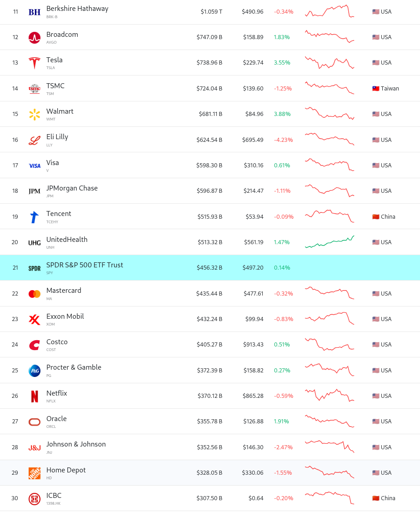
Task: Click the $1.059 T market cap value
Action: click(x=211, y=12)
